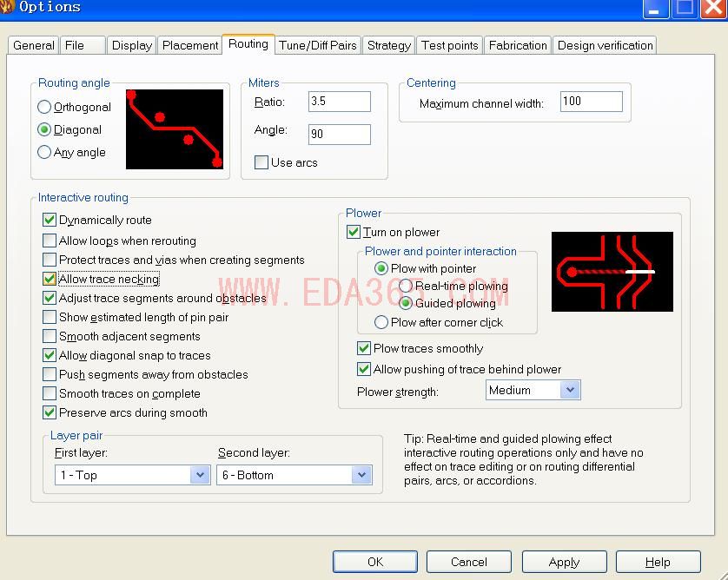The height and width of the screenshot is (580, 728).
Task: Switch to the Display tab
Action: pyautogui.click(x=132, y=45)
